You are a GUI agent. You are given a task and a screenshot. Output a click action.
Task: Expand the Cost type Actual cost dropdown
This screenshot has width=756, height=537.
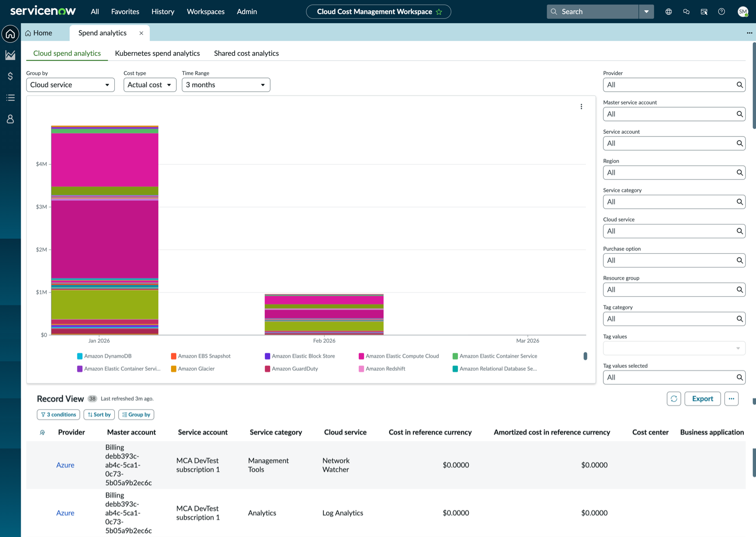click(x=150, y=85)
